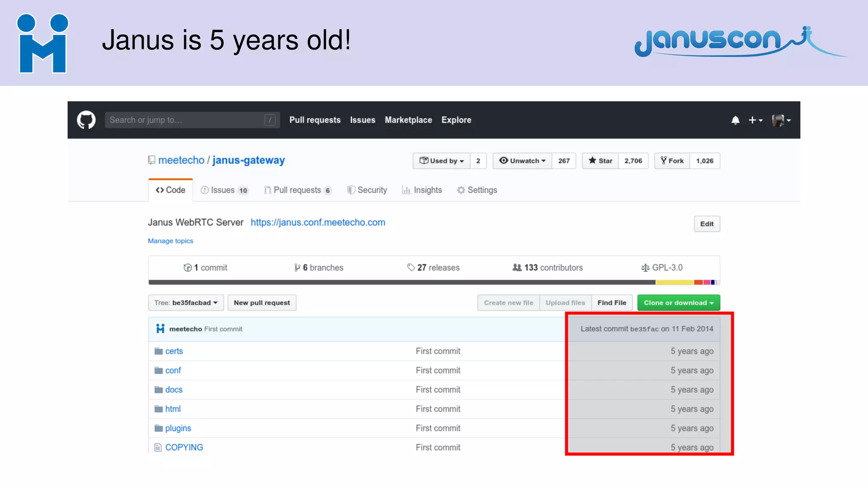Click the GitHub octocat logo
Screen dimensions: 868x488
pos(86,120)
